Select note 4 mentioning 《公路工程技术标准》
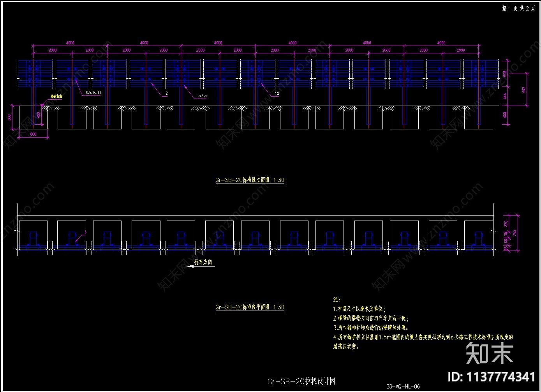Viewport: 541px width, 392px height. click(423, 337)
